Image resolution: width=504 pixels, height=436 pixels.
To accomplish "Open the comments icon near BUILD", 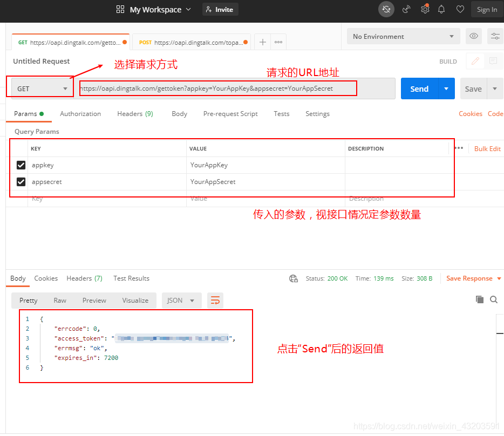I will (493, 61).
